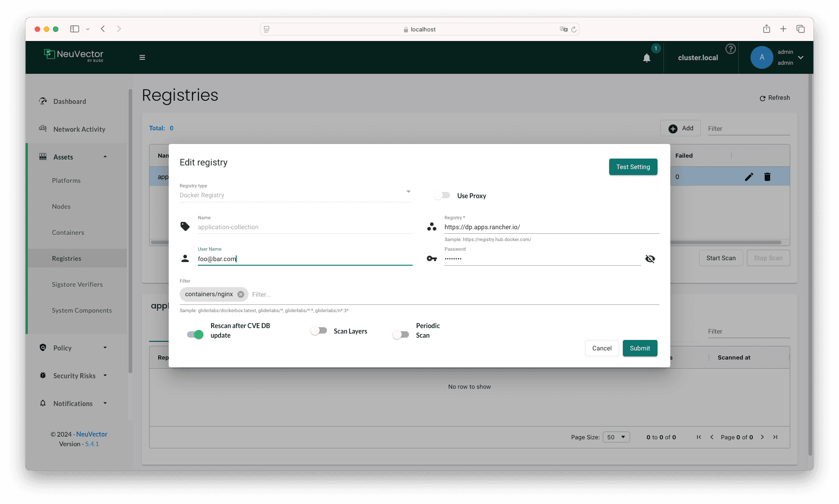
Task: Open the Page Size dropdown
Action: tap(616, 437)
